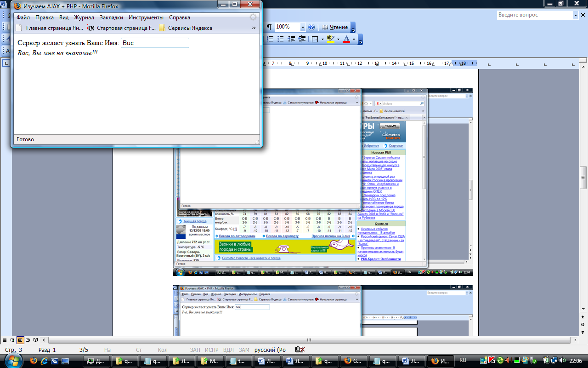Switch Word to reading layout view icon
Viewport: 588px width, 368px height.
click(36, 340)
